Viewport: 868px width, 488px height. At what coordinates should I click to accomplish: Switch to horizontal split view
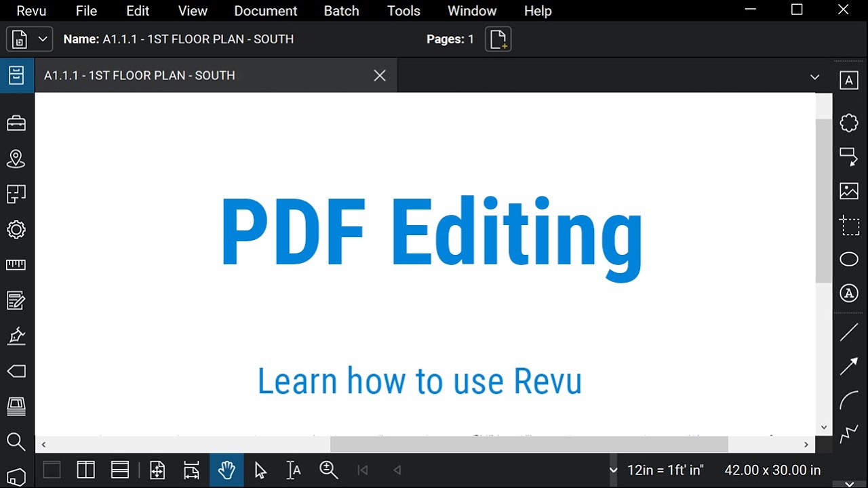[x=120, y=470]
